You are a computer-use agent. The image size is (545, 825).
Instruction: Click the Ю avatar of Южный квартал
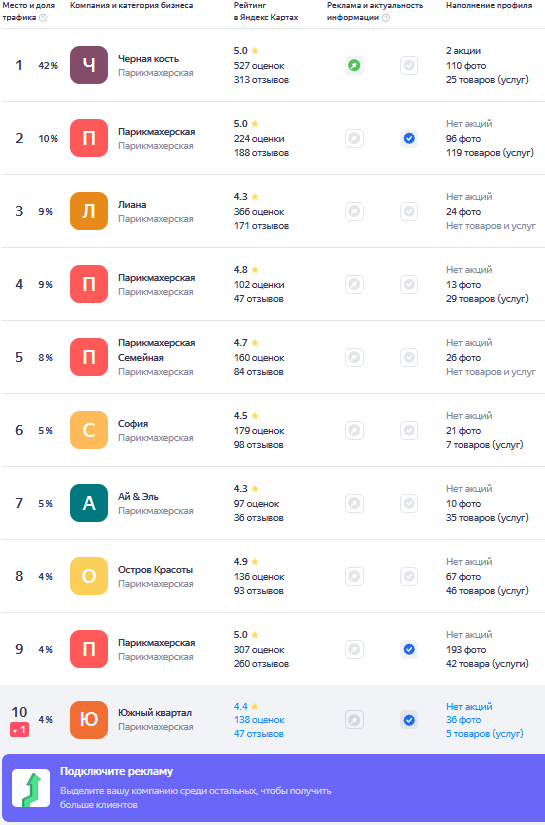89,720
